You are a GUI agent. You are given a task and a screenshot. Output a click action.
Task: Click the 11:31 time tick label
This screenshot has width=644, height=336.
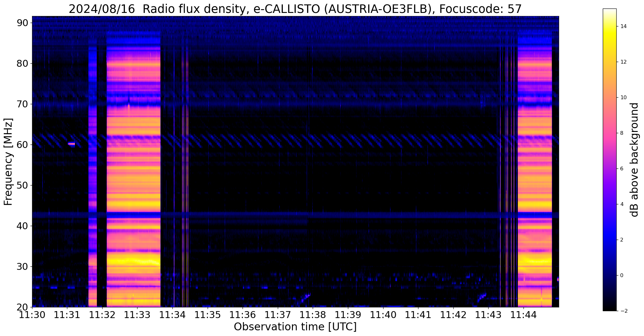click(67, 315)
